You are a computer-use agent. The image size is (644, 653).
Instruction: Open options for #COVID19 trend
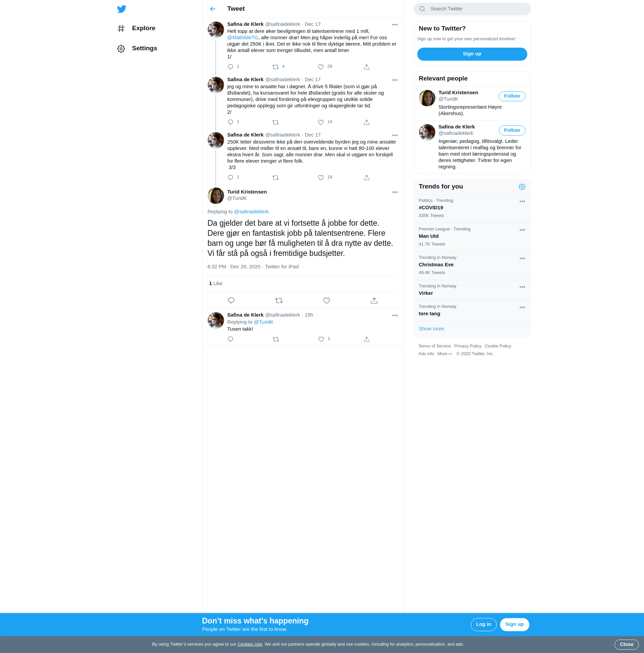click(522, 202)
